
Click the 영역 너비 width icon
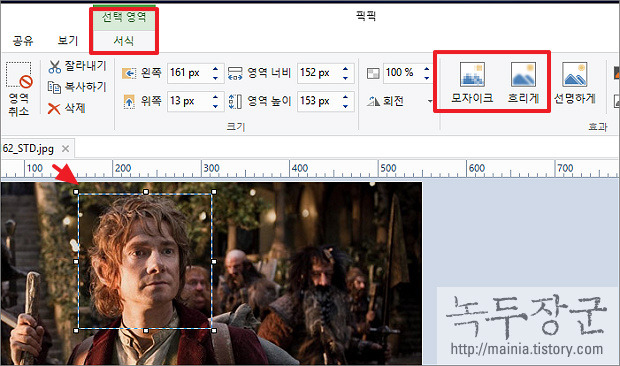[235, 73]
